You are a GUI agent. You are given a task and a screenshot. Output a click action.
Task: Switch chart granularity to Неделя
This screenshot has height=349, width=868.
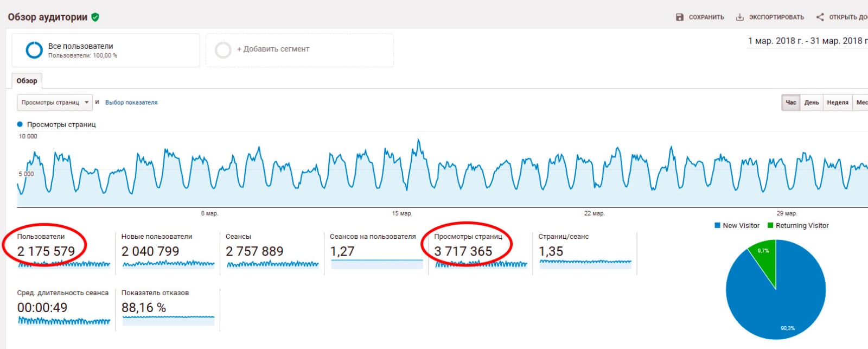(837, 103)
